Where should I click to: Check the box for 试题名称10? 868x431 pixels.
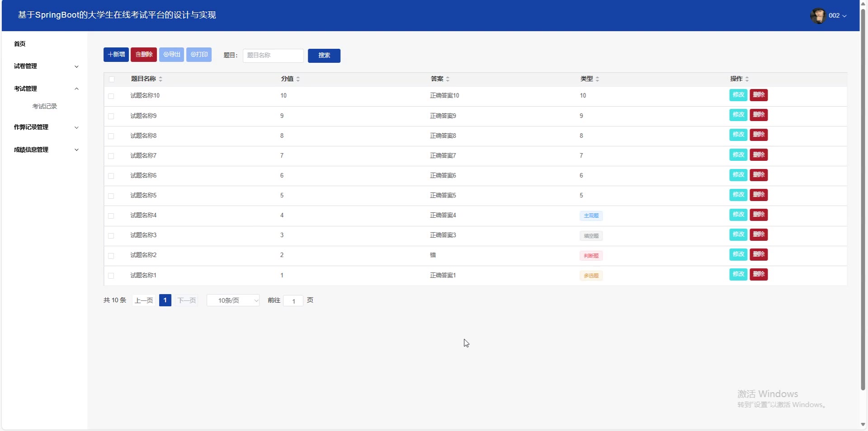111,96
